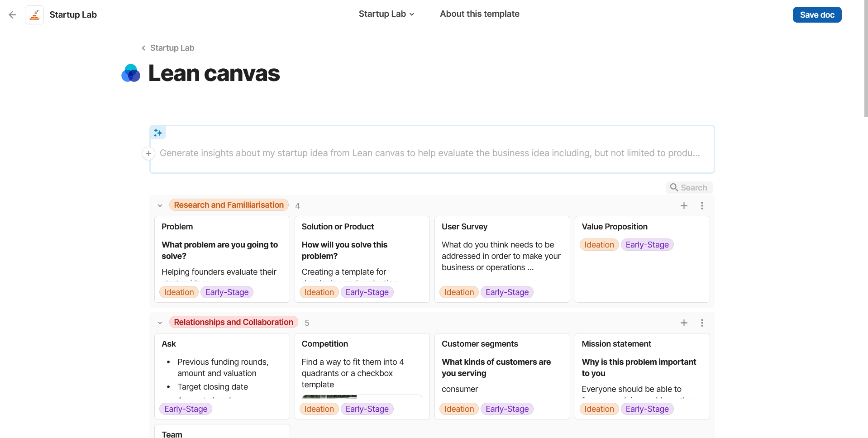The width and height of the screenshot is (868, 438).
Task: Open Relationships and Collaboration group options menu
Action: click(x=702, y=323)
